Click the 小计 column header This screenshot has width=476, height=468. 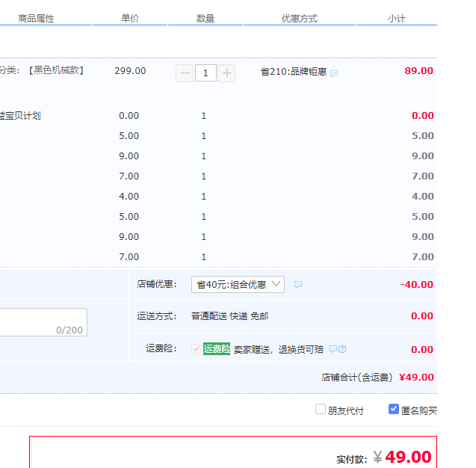(397, 19)
